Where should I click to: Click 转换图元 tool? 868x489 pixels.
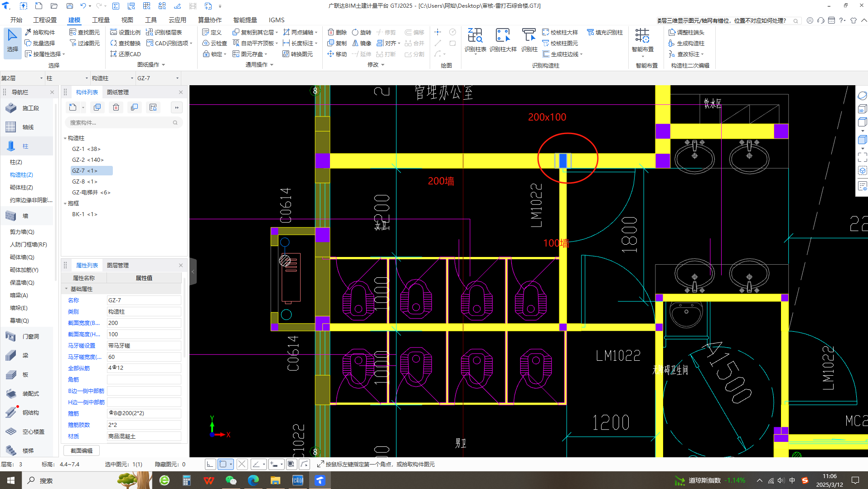[x=298, y=54]
